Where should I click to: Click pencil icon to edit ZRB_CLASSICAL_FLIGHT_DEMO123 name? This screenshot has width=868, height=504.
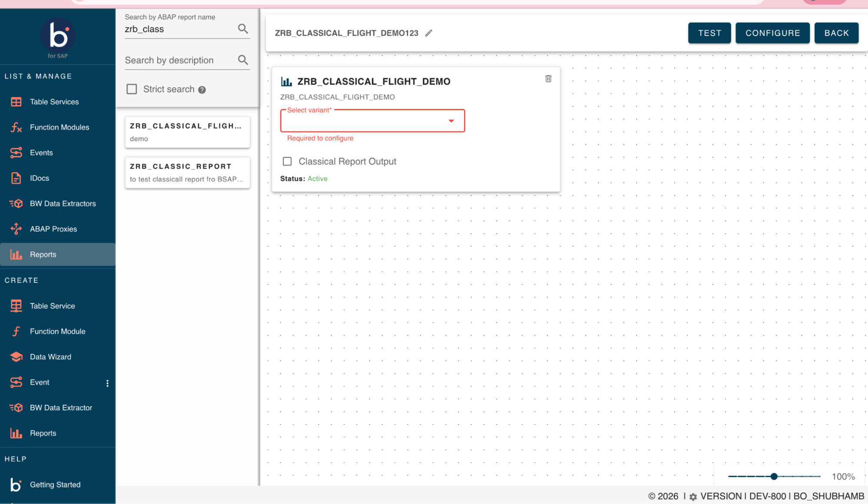pos(429,33)
